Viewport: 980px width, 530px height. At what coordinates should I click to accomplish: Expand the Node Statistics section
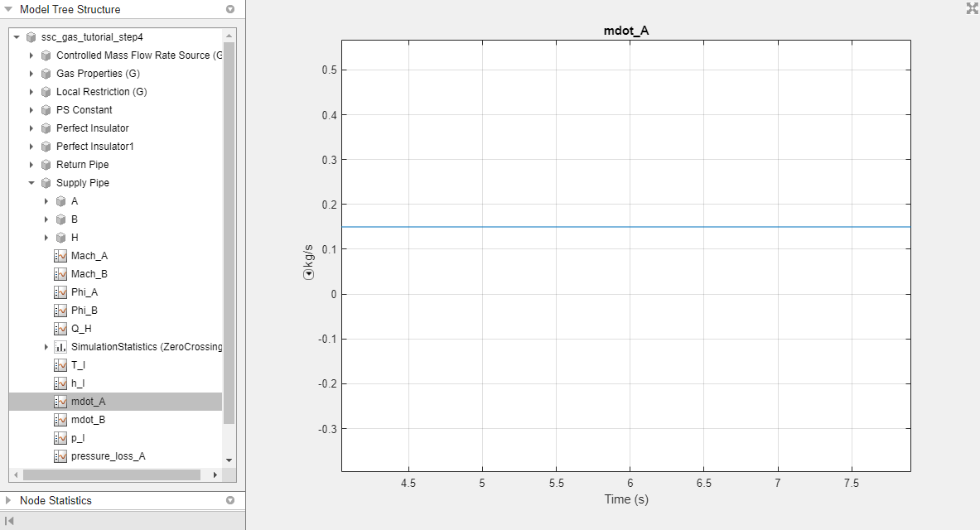tap(9, 501)
